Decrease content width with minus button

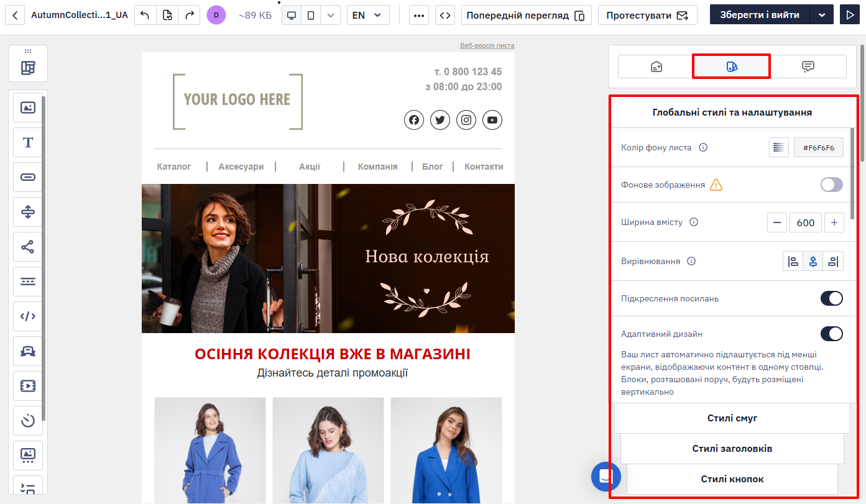tap(777, 222)
